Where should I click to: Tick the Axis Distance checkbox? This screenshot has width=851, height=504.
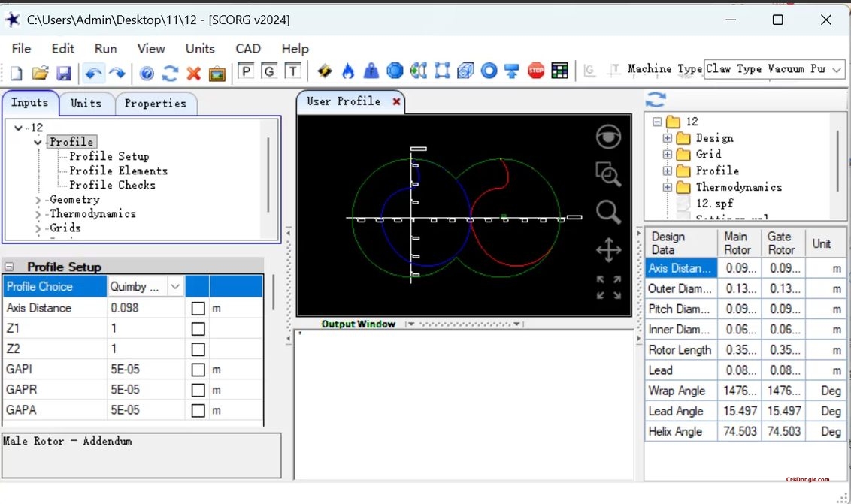click(198, 309)
